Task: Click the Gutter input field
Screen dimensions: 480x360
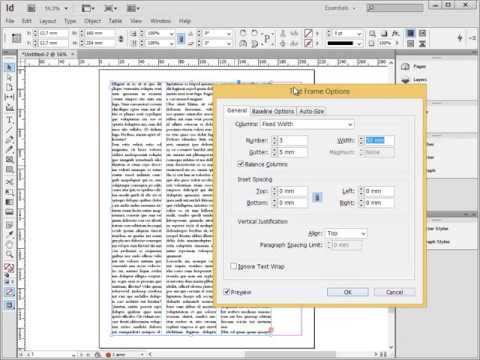Action: coord(292,152)
